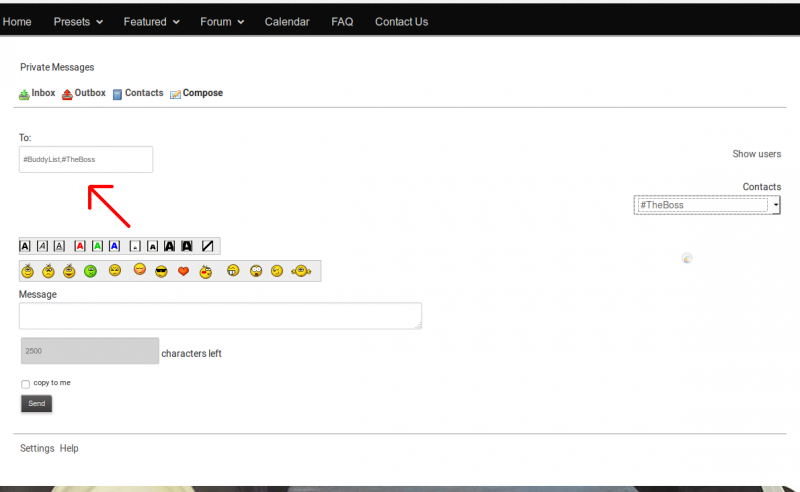Click the italic text formatting icon
The image size is (800, 492).
[42, 245]
